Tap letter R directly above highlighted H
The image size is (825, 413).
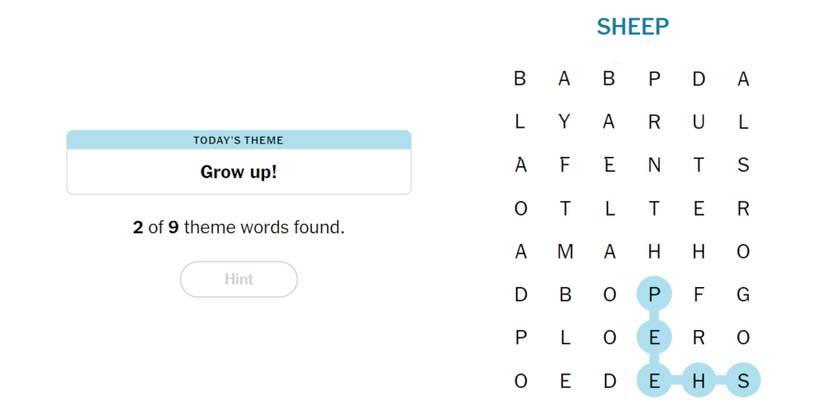coord(699,338)
